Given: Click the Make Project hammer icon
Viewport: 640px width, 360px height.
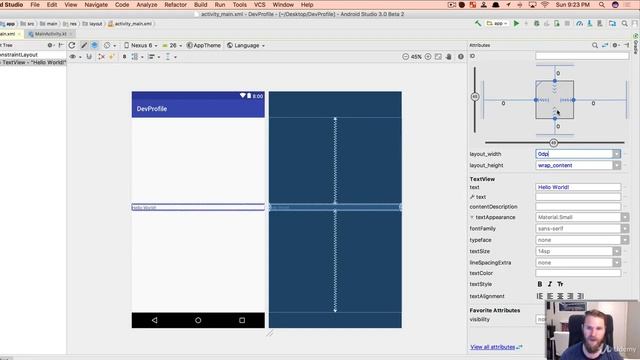Looking at the screenshot, I should click(x=478, y=24).
